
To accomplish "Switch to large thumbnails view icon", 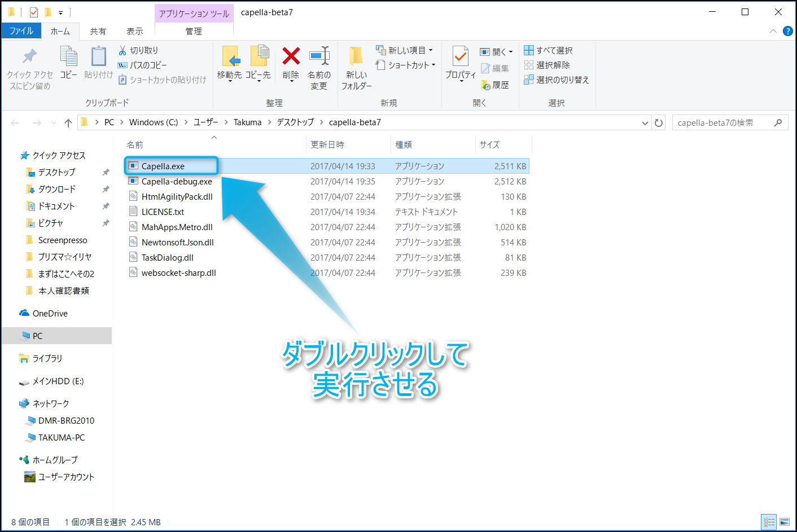I will click(785, 522).
